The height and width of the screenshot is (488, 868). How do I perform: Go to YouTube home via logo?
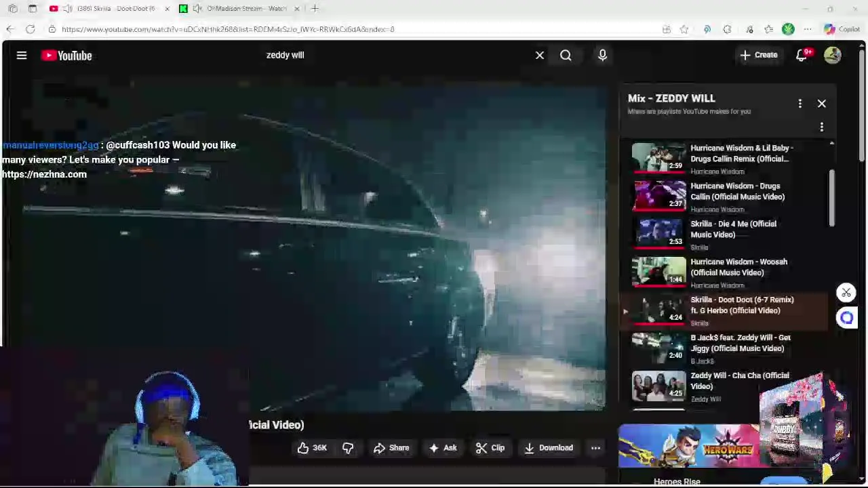66,56
